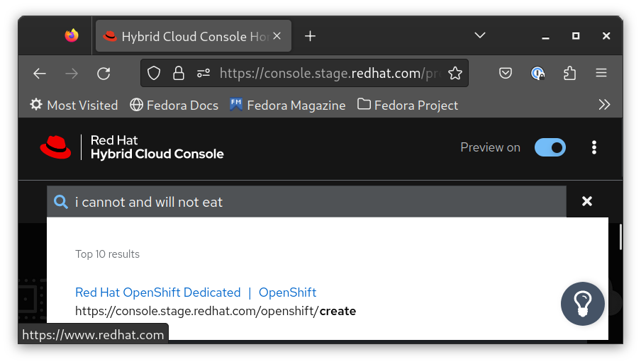Open the Fedora Docs bookmark
Screen dimensions: 641x364
point(174,105)
